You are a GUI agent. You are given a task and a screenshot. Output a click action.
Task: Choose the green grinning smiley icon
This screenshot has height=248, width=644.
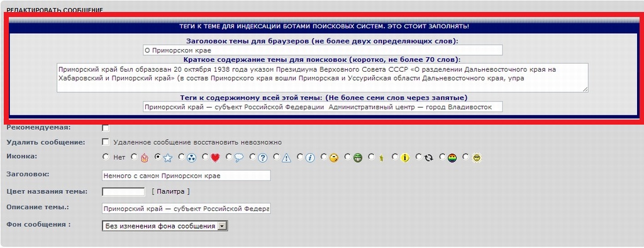[358, 157]
